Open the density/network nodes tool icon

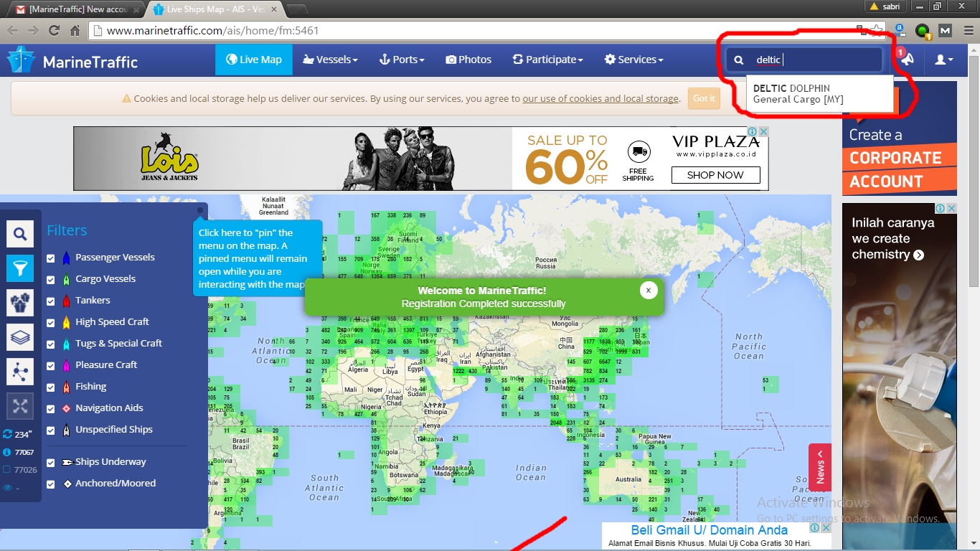tap(20, 372)
